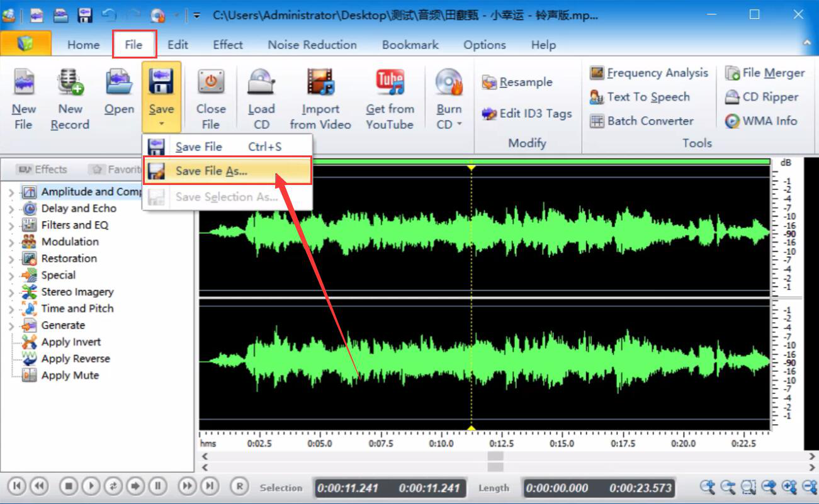Expand the Restoration category
The width and height of the screenshot is (819, 504).
pyautogui.click(x=11, y=259)
